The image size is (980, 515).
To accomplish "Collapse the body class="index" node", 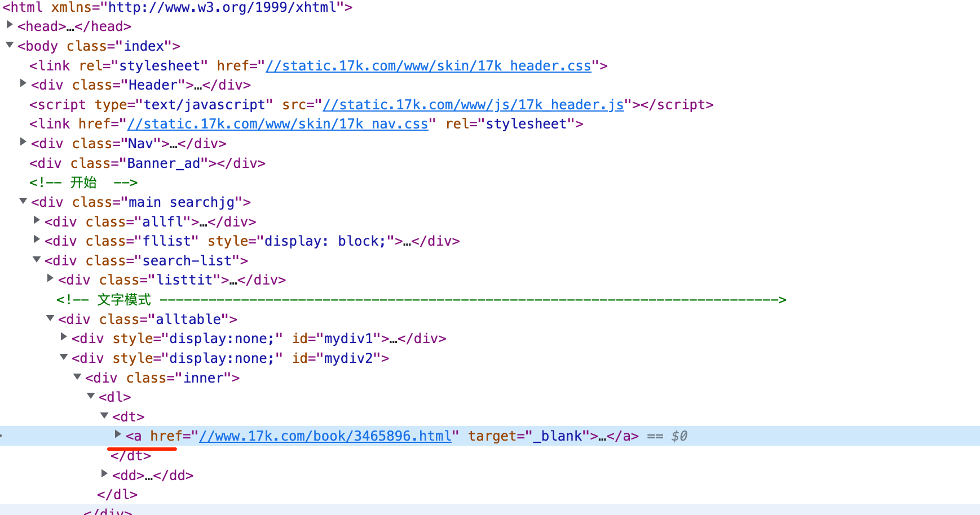I will [10, 45].
